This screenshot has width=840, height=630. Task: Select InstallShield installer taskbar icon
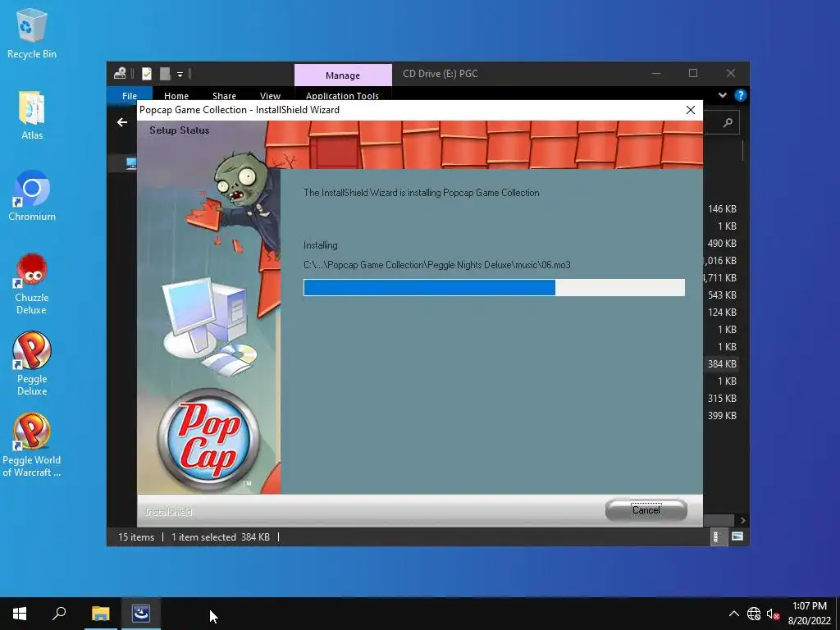click(x=141, y=614)
